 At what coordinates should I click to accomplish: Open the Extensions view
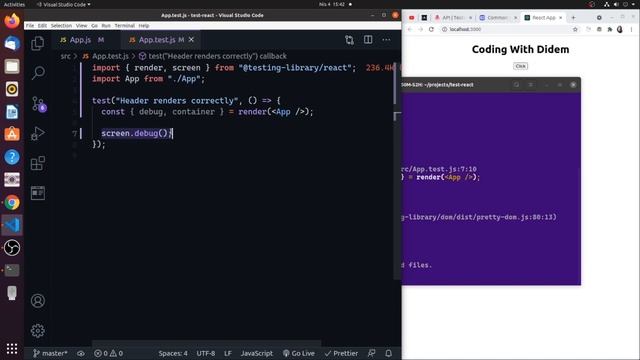[38, 163]
